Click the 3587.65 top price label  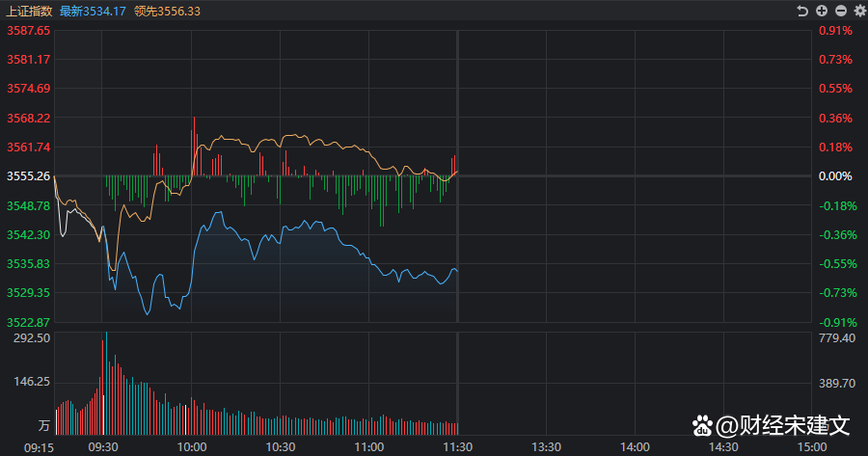coord(28,30)
